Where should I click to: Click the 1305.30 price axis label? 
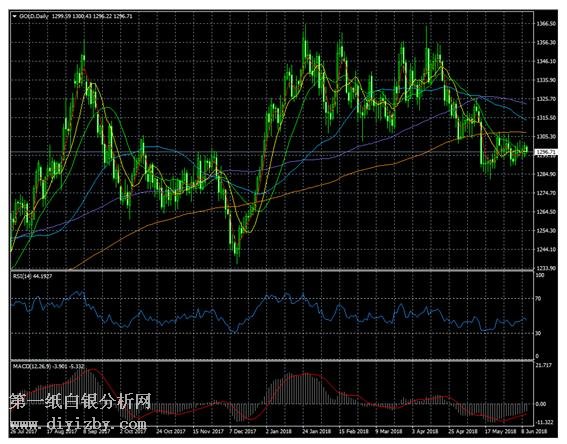[x=546, y=136]
